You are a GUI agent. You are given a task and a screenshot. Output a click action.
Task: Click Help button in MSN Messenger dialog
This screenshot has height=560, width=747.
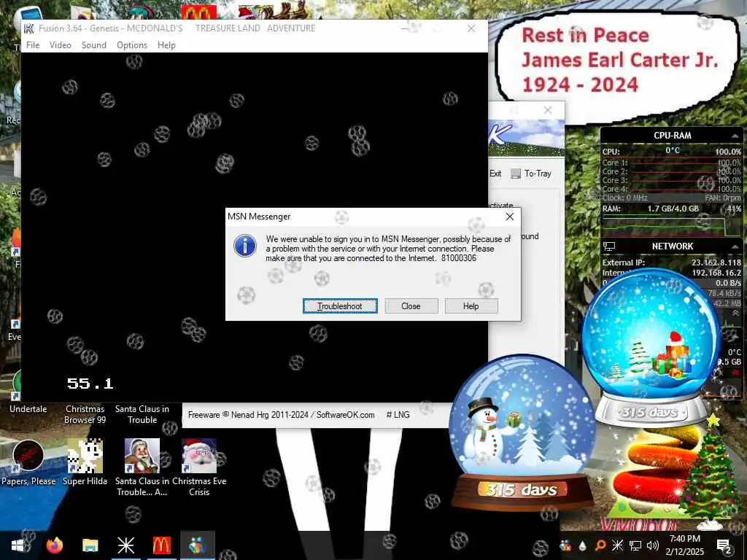tap(471, 306)
